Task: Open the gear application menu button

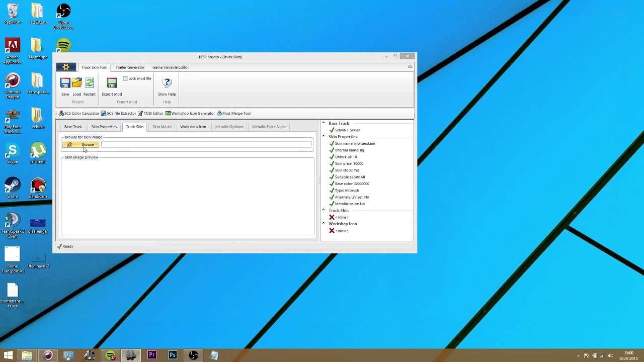Action: tap(66, 67)
